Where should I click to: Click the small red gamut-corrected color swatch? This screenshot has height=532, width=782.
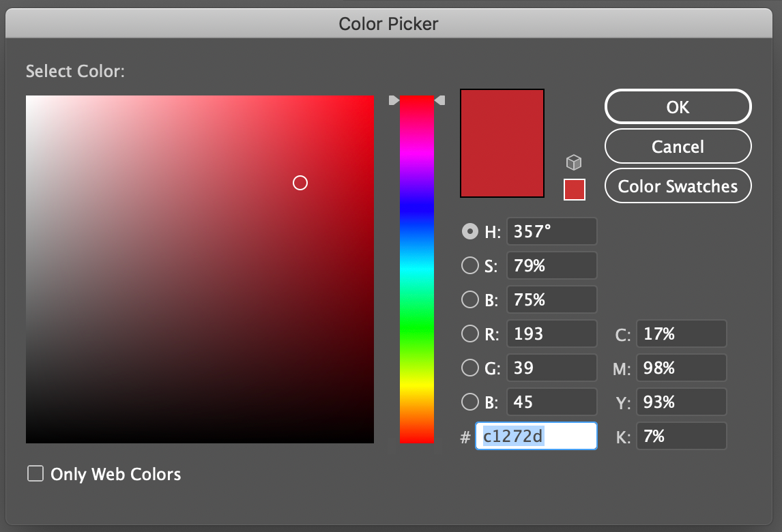click(x=574, y=190)
